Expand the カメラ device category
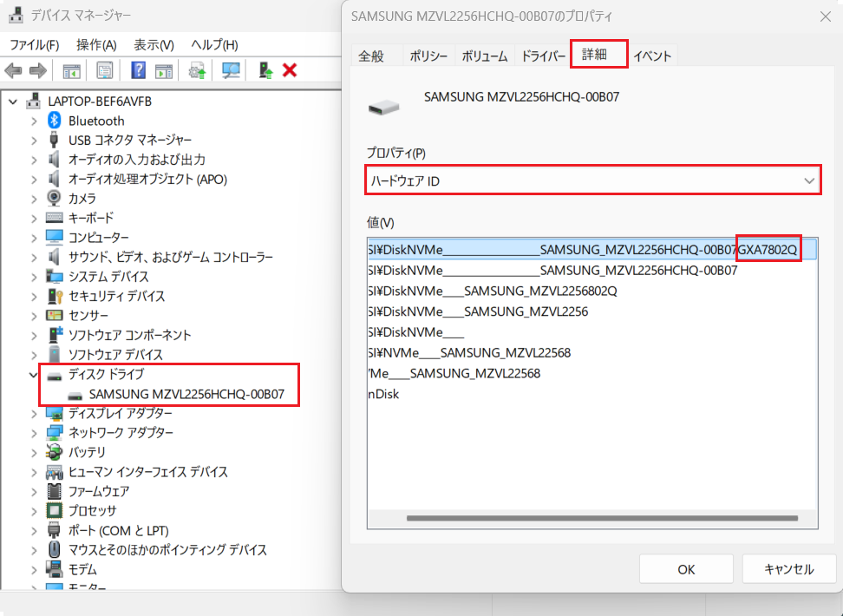 click(35, 199)
